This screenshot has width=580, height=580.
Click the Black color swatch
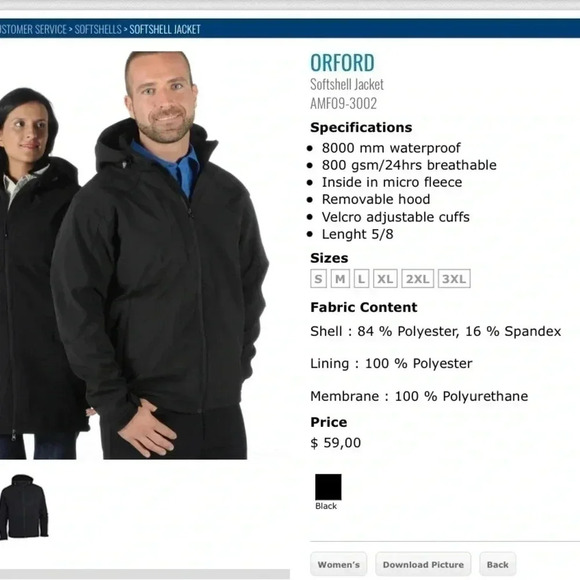(328, 487)
